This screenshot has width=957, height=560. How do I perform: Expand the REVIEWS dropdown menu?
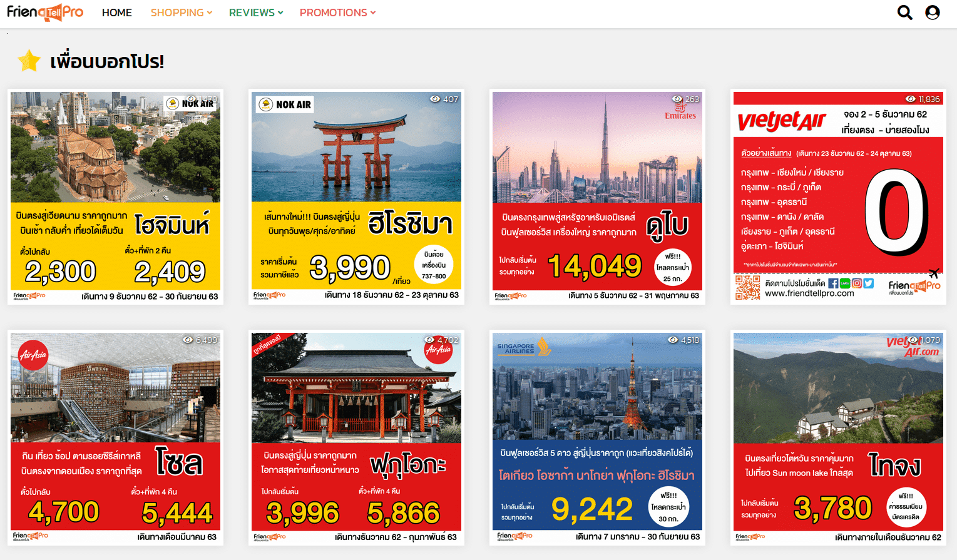click(x=255, y=13)
